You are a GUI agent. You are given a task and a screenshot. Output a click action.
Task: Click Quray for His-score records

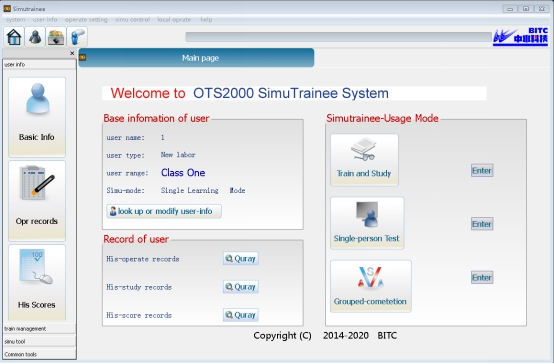(241, 315)
